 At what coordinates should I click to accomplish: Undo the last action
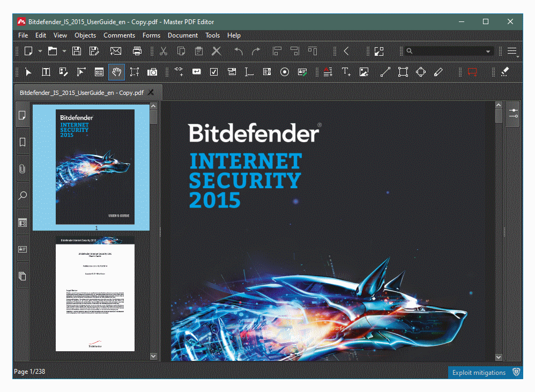239,51
